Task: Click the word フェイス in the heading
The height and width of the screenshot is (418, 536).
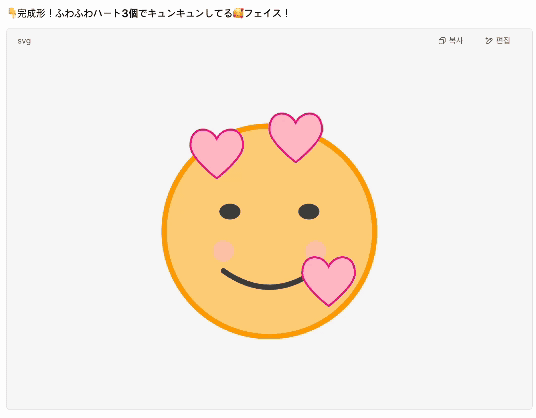Action: click(263, 13)
